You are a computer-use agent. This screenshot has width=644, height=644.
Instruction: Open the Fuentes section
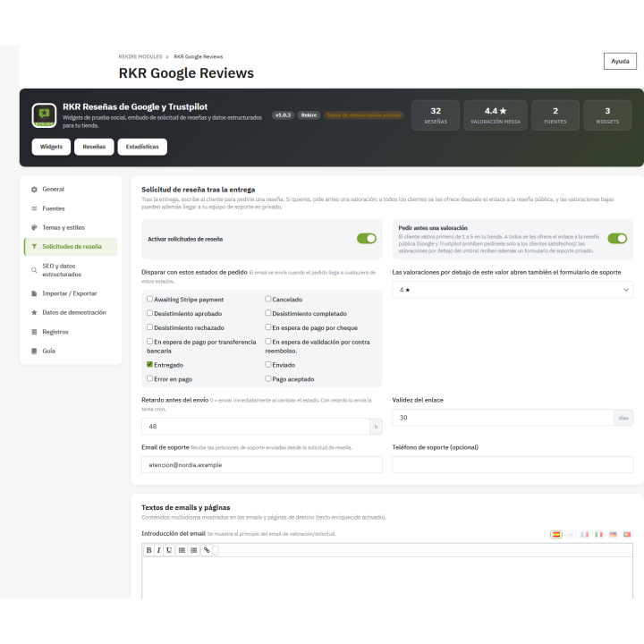pos(71,208)
